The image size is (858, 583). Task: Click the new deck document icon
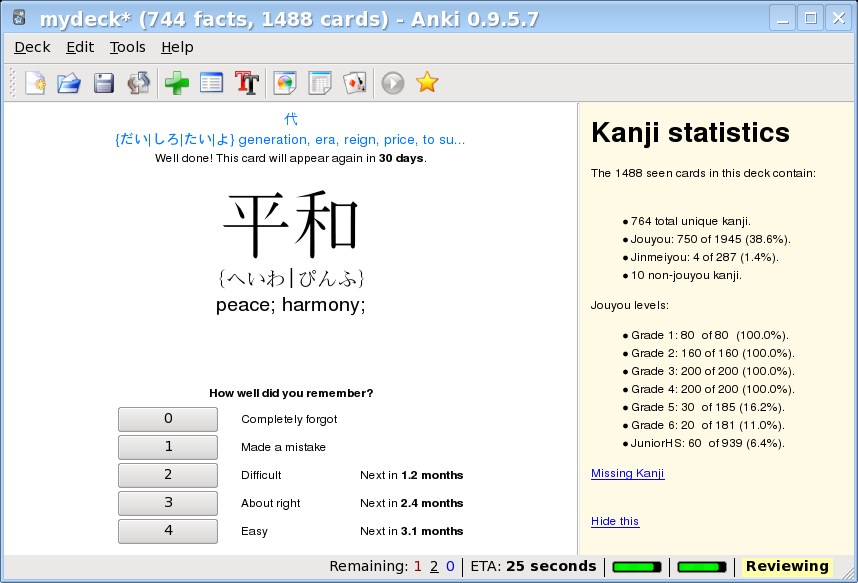(x=35, y=83)
